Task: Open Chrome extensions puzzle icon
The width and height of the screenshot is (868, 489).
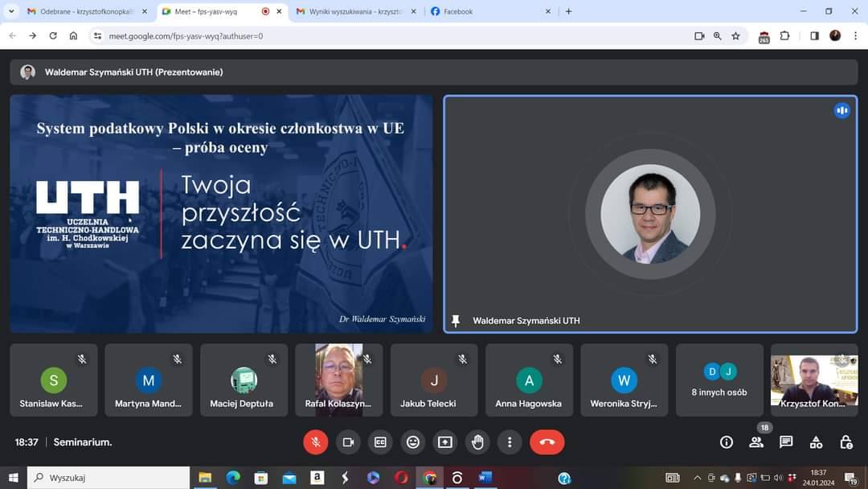Action: point(784,36)
